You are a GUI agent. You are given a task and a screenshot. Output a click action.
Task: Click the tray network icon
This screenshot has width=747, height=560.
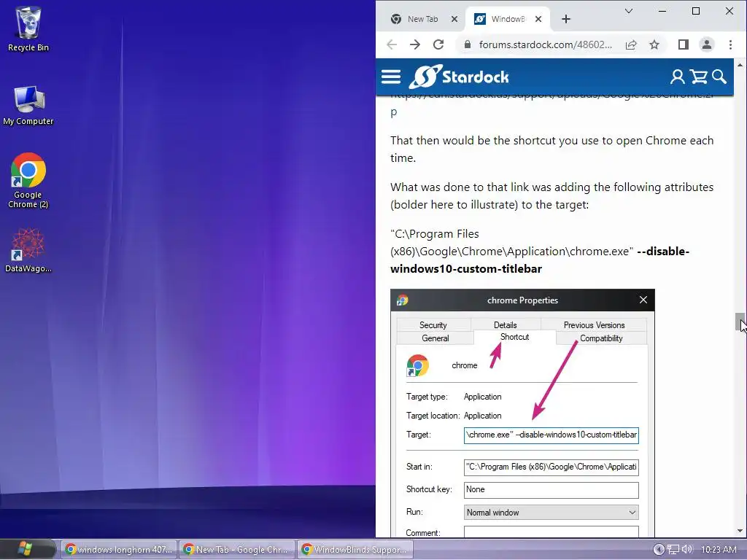coord(673,549)
